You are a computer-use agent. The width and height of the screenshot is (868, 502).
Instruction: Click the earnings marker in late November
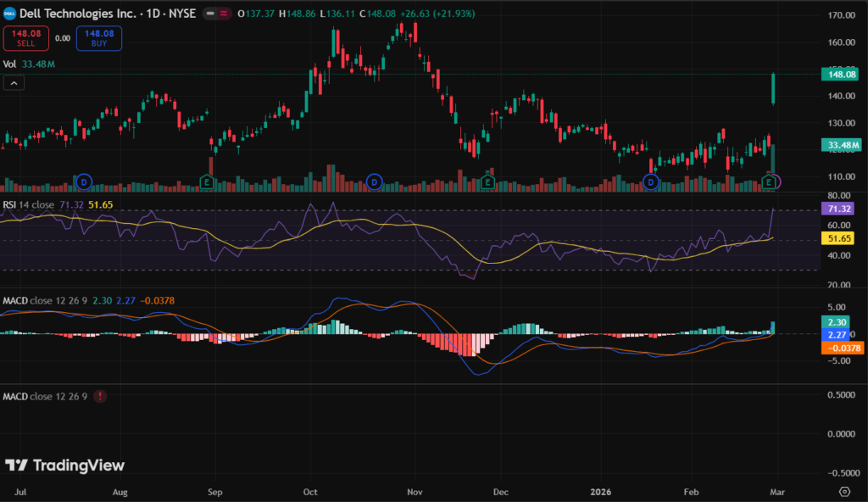coord(487,181)
